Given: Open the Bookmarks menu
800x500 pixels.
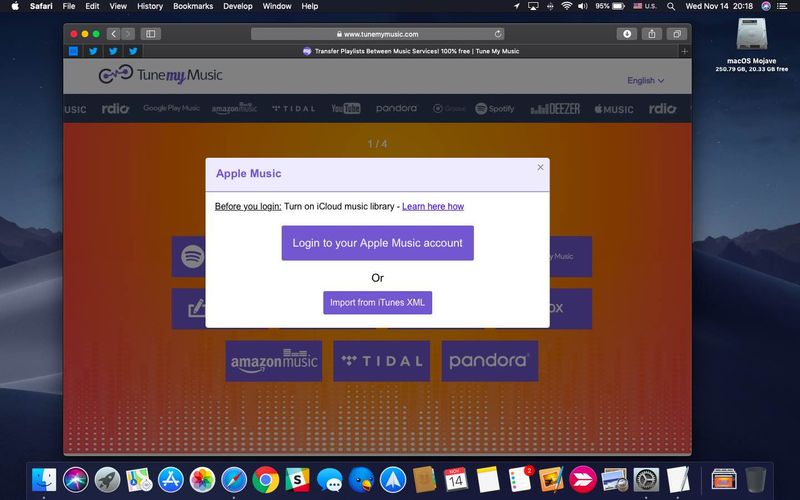Looking at the screenshot, I should coord(193,6).
